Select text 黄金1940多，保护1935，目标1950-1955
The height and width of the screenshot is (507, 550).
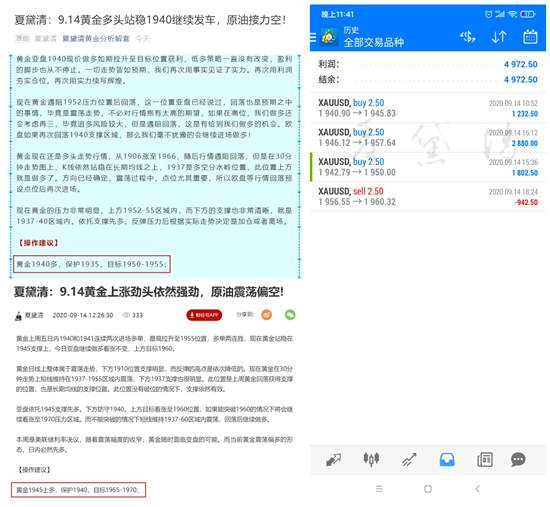(x=92, y=264)
